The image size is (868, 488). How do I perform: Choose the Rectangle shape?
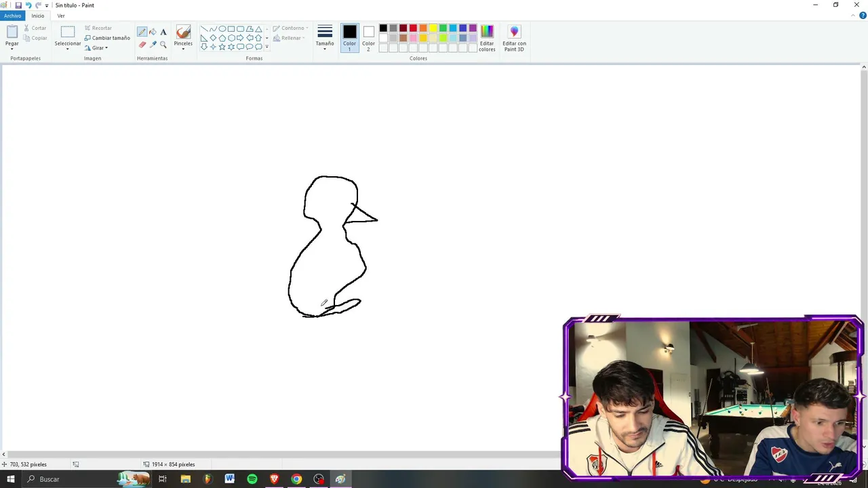pos(231,29)
